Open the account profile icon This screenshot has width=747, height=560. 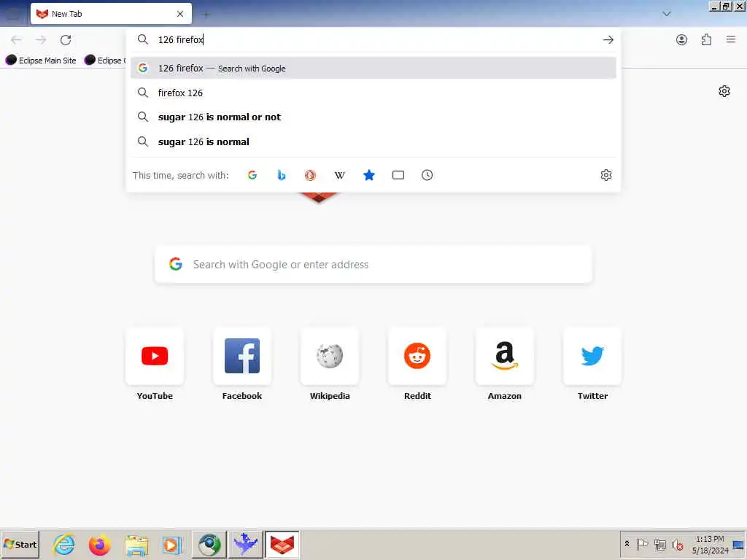[682, 40]
